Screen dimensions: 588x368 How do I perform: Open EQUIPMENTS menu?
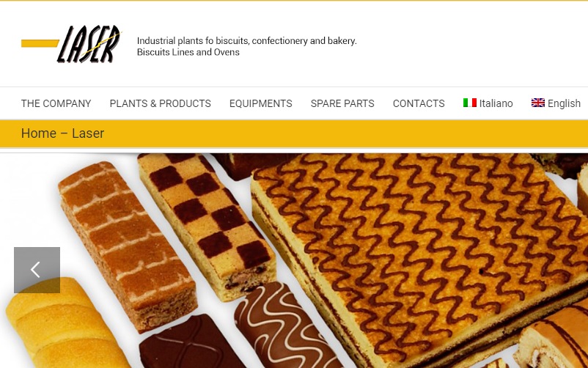(x=260, y=103)
